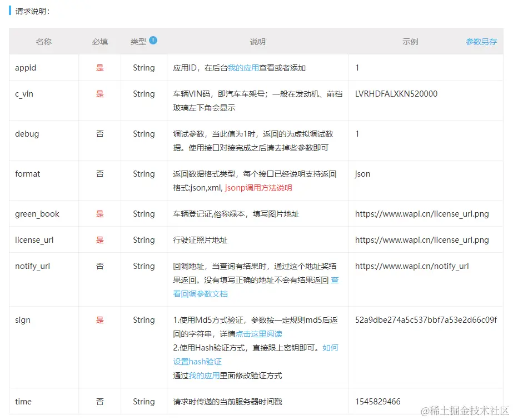Select 行驶证照片地址 description text
The width and height of the screenshot is (513, 420).
200,240
